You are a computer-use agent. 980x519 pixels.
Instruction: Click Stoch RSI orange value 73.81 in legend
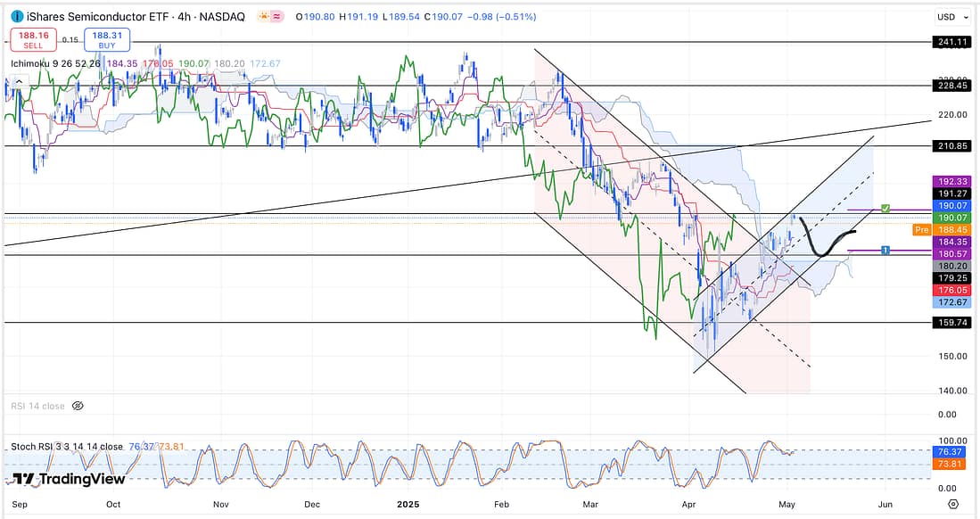click(170, 447)
